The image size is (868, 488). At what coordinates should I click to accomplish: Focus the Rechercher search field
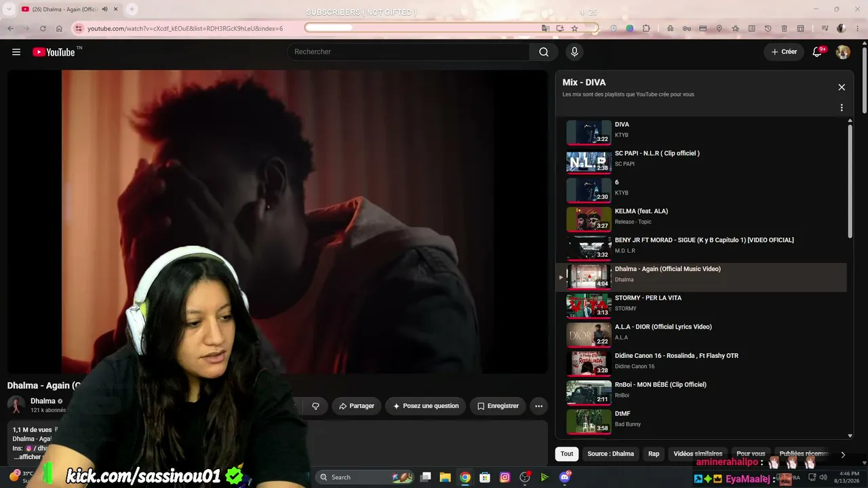tap(409, 52)
